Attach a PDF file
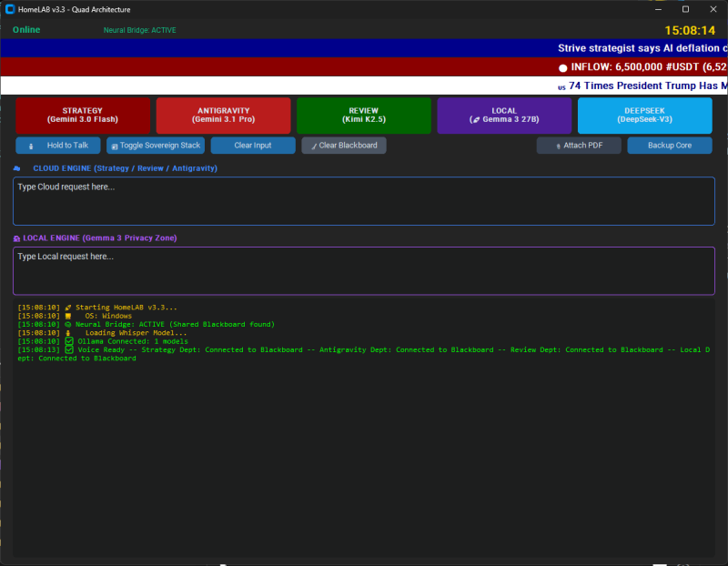This screenshot has height=566, width=728. pos(579,146)
